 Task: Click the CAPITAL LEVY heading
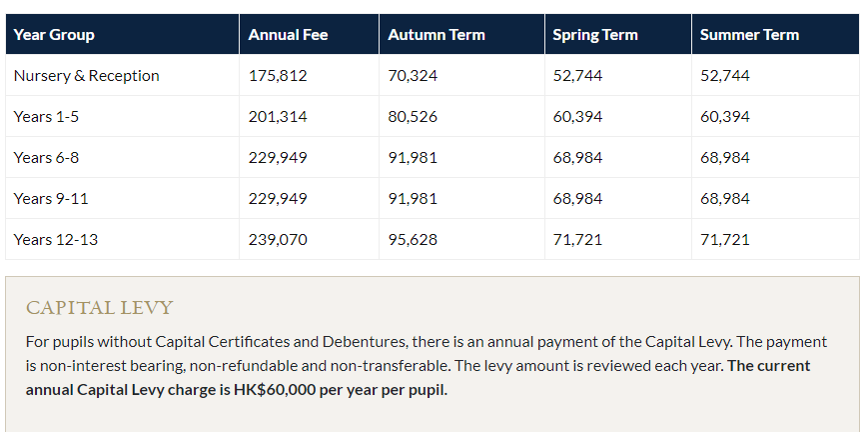[x=100, y=308]
